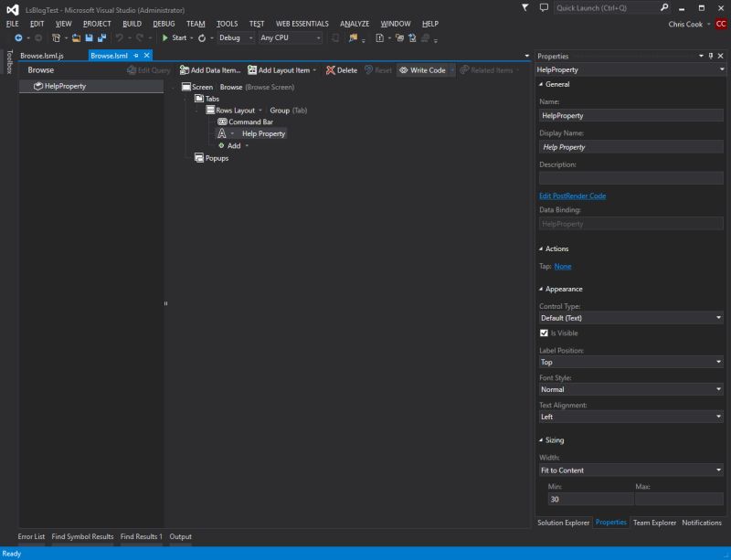Open the Width Fit to Content dropdown

(x=630, y=470)
